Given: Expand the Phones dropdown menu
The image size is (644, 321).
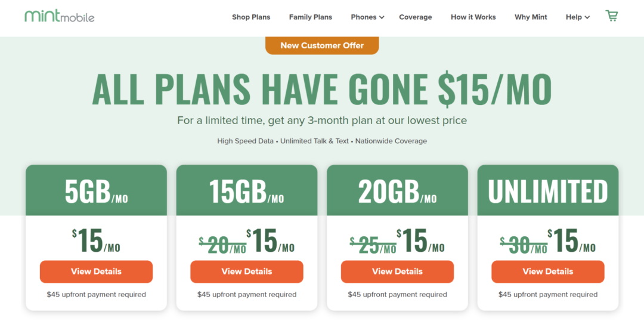Looking at the screenshot, I should pos(367,17).
